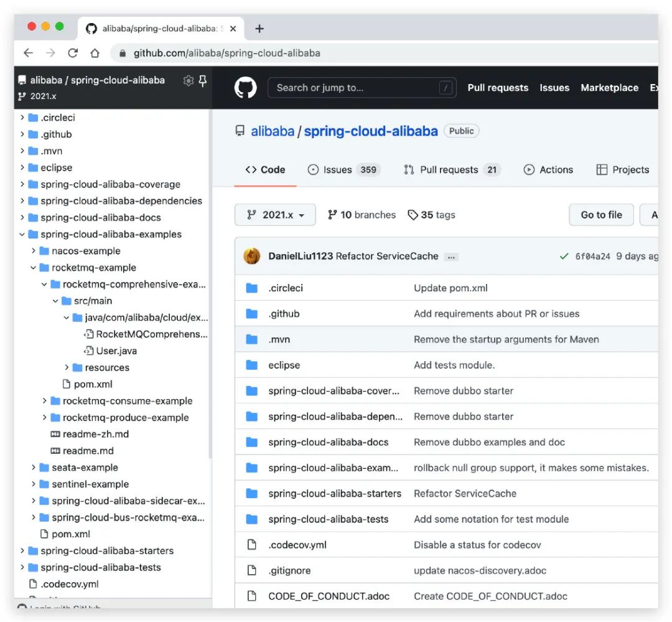The image size is (672, 622).
Task: Open the 35 tags link
Action: pos(431,215)
